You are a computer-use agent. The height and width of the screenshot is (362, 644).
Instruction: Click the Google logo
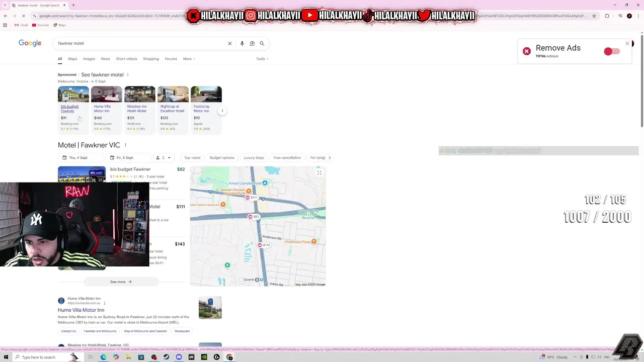pos(30,43)
